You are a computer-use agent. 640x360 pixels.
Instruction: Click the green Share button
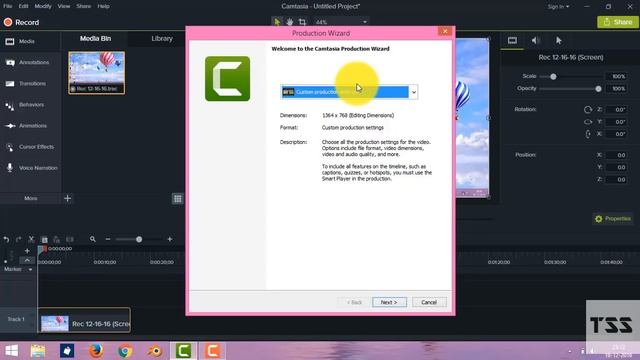618,22
